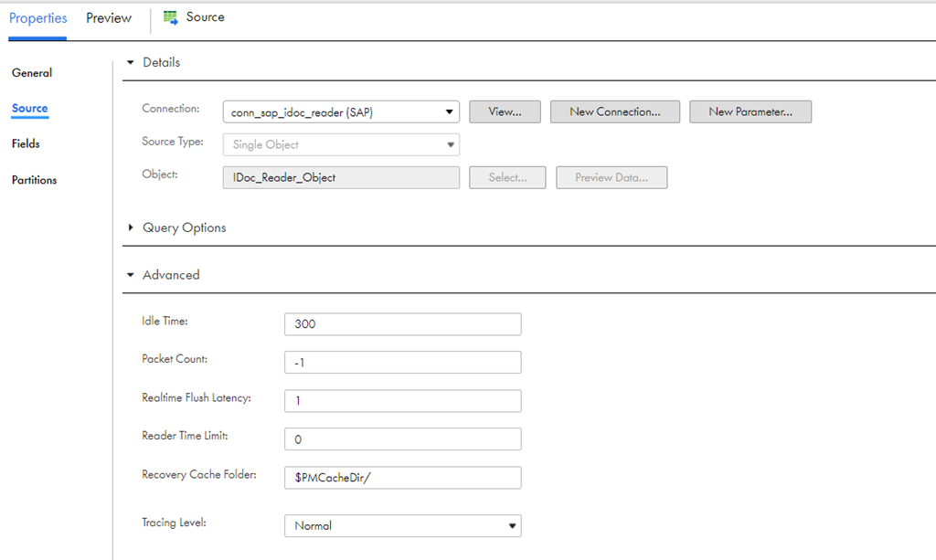Collapse the Details section
The width and height of the screenshot is (936, 560).
131,62
